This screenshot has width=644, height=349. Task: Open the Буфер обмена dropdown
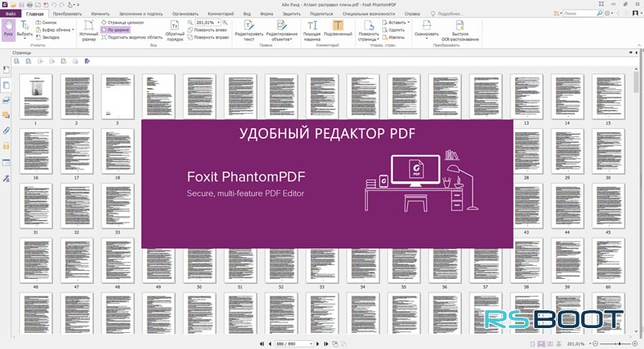(x=55, y=30)
